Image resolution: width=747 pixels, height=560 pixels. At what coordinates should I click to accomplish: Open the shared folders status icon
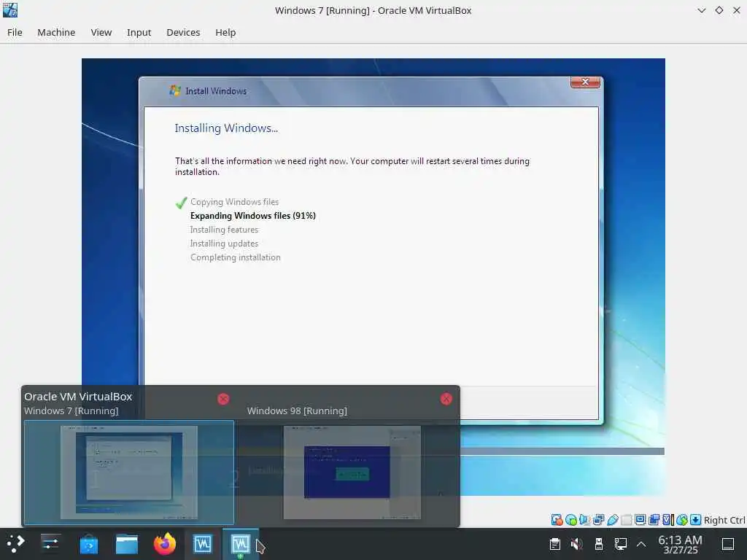tap(627, 520)
